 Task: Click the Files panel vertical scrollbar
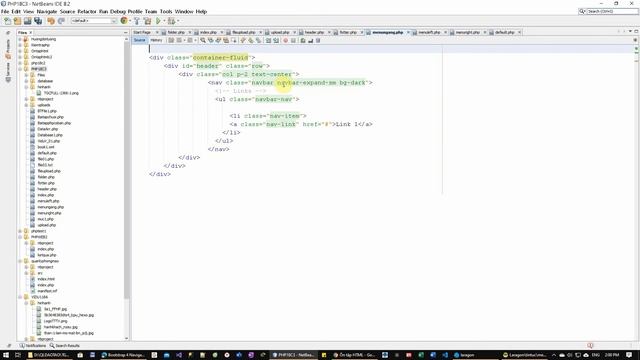pos(126,169)
